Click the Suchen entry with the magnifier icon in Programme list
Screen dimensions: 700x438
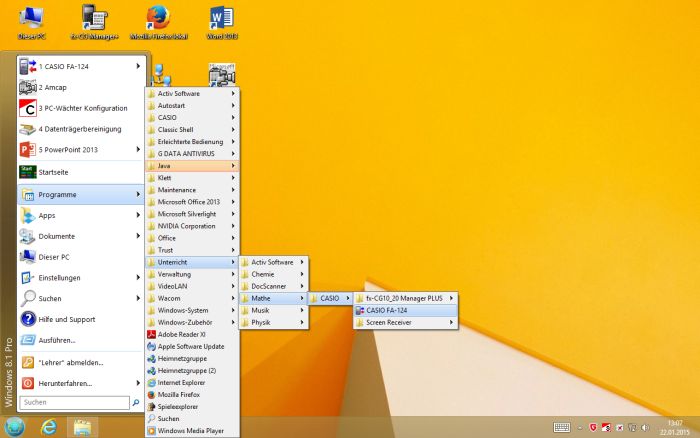click(192, 419)
